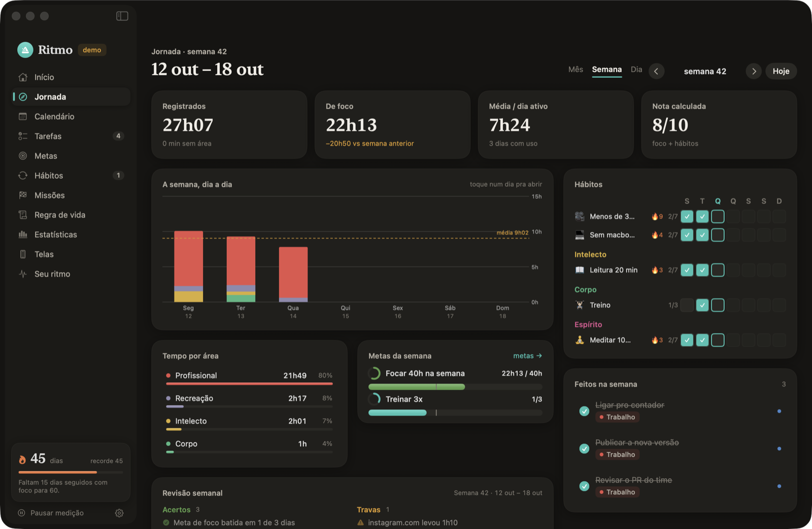Screen dimensions: 812x529
Task: Open Seu ritmo page
Action: [72, 274]
